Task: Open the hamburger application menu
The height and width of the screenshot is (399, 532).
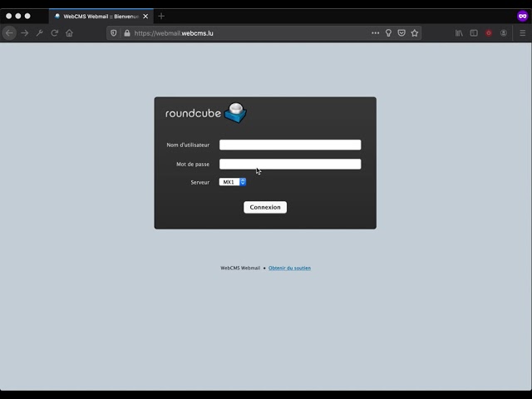Action: pyautogui.click(x=523, y=33)
